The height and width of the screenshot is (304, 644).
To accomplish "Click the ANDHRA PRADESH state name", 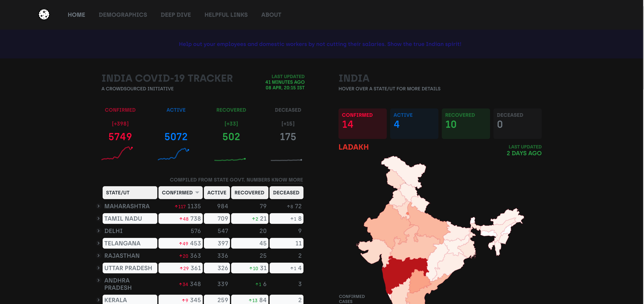I will click(x=118, y=284).
